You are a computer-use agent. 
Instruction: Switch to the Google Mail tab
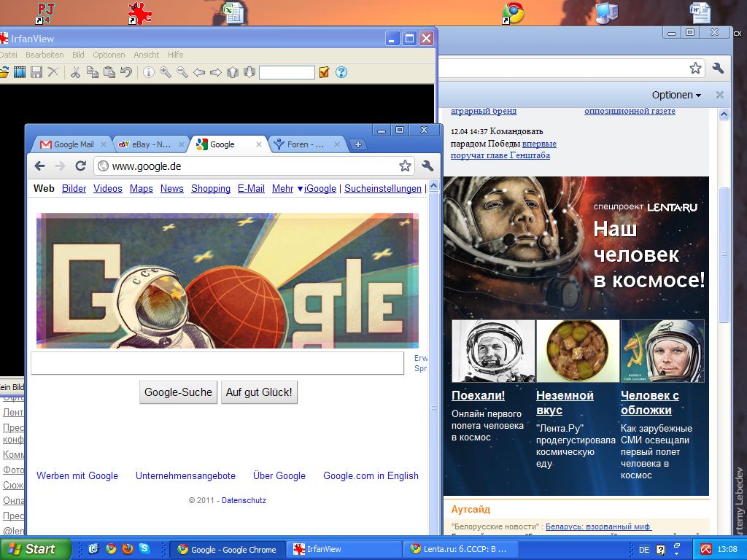[71, 144]
